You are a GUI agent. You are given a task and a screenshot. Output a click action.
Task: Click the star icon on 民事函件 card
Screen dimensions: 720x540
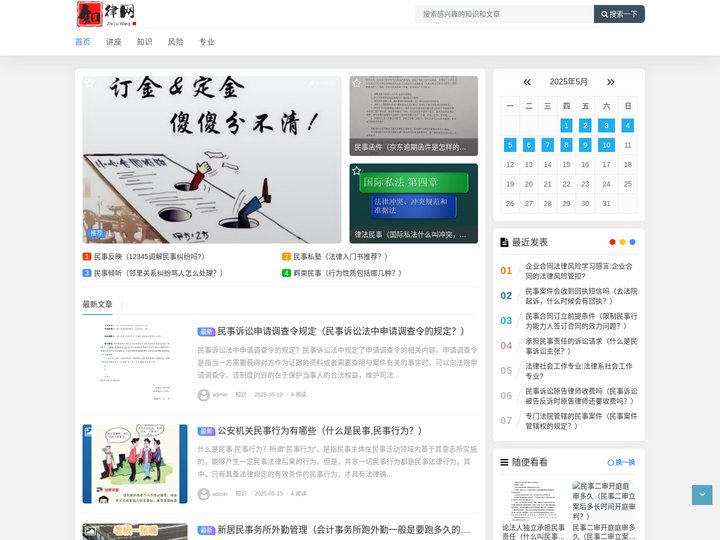356,83
